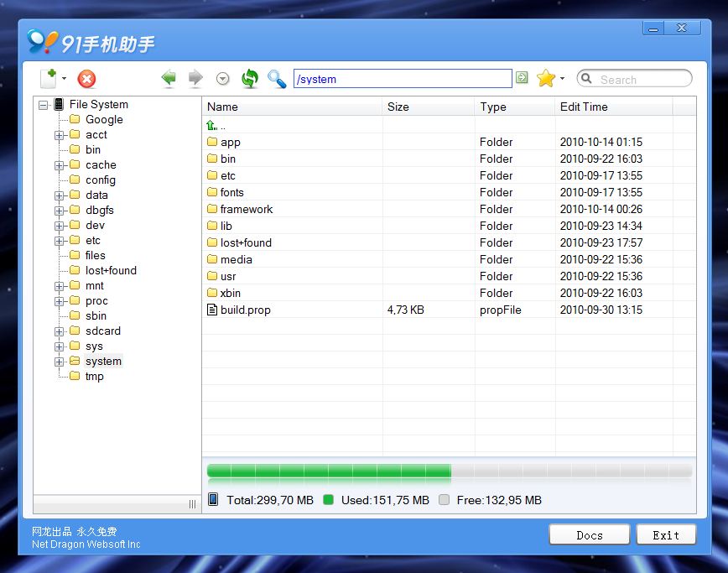Open the favorites star dropdown arrow
The image size is (728, 573).
click(x=562, y=78)
